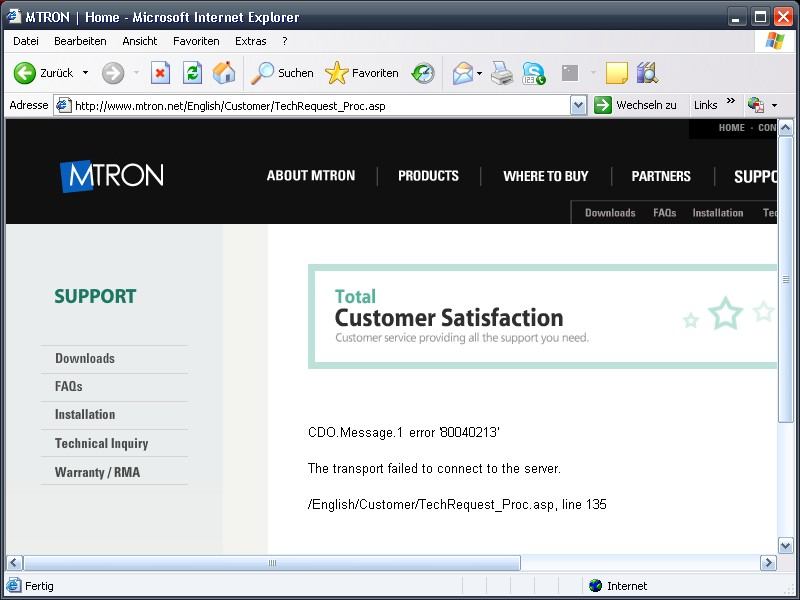
Task: Click the Windows flag logo
Action: [x=774, y=41]
